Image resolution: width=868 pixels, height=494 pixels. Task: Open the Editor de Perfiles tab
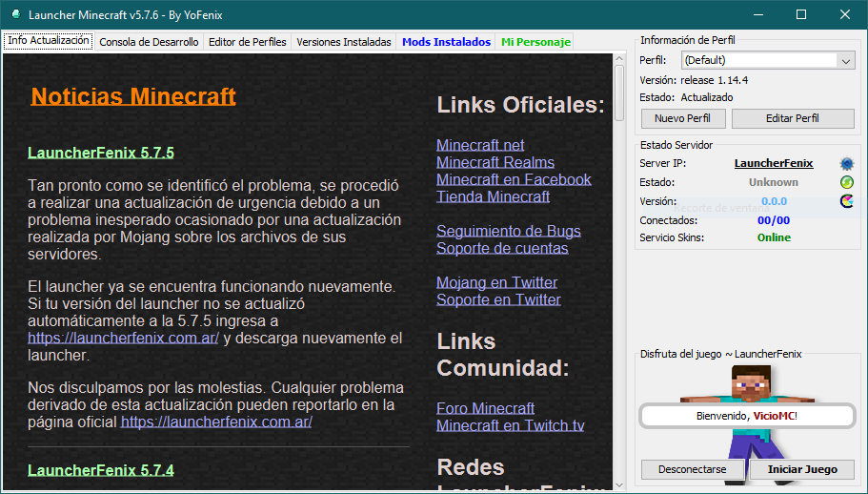pos(248,42)
